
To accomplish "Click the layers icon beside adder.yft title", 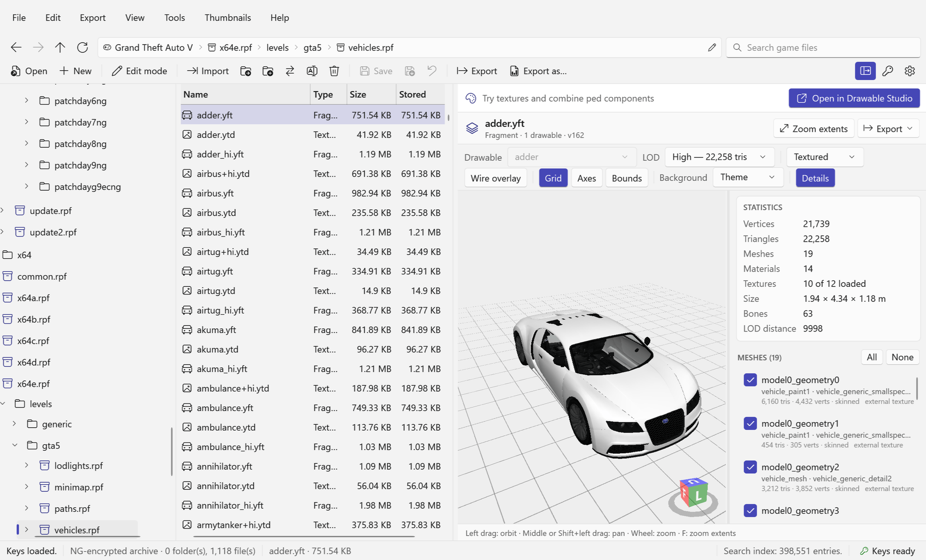I will (x=472, y=128).
